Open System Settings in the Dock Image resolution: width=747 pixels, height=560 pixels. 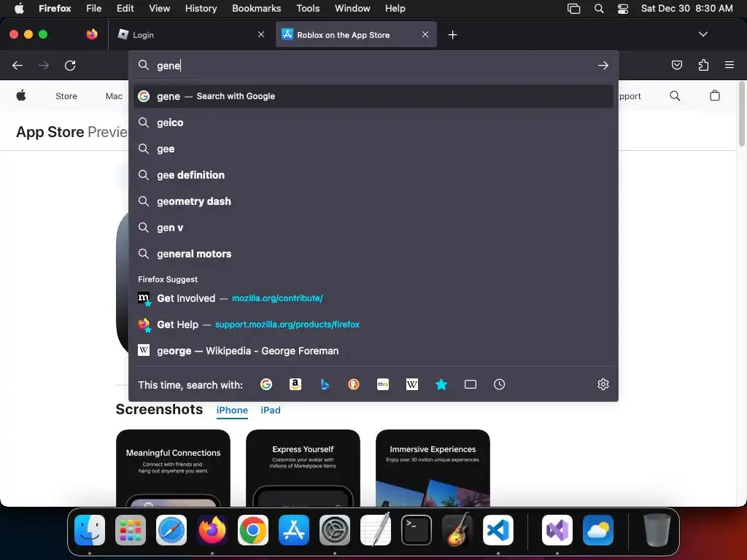[x=335, y=530]
